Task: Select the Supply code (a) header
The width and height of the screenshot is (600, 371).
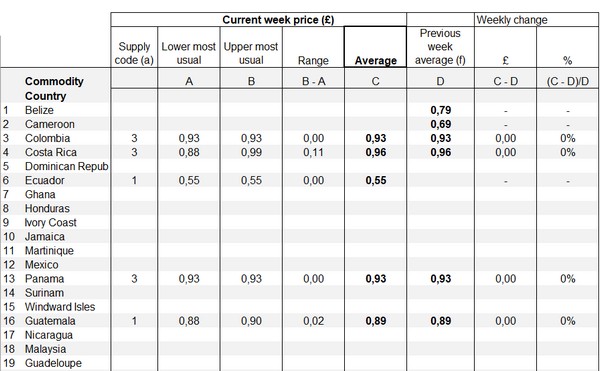Action: pos(134,53)
